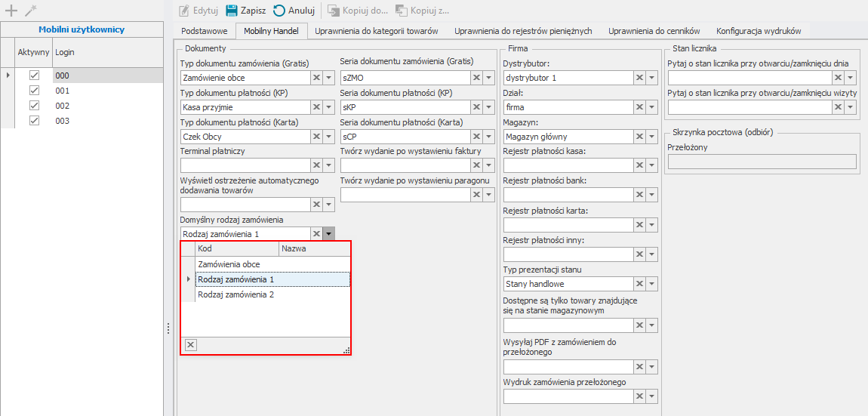Clear the Typ prezentacji stanu field
Image resolution: width=868 pixels, height=416 pixels.
(639, 284)
